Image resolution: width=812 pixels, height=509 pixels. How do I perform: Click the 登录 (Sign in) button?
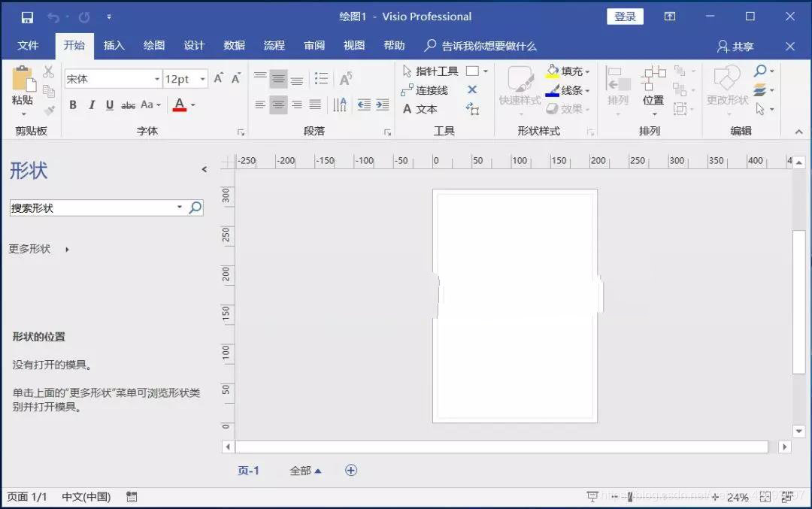[625, 16]
